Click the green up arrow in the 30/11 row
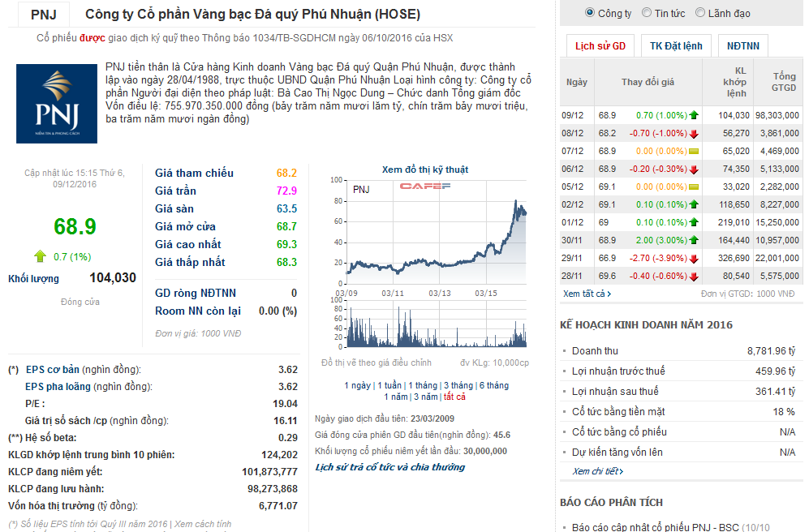This screenshot has height=532, width=809. (x=694, y=240)
